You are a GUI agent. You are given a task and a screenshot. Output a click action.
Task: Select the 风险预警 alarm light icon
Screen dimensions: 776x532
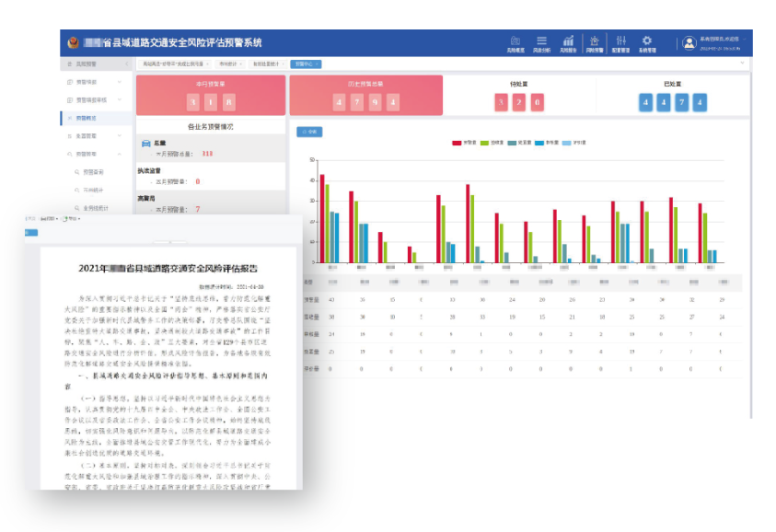point(595,40)
